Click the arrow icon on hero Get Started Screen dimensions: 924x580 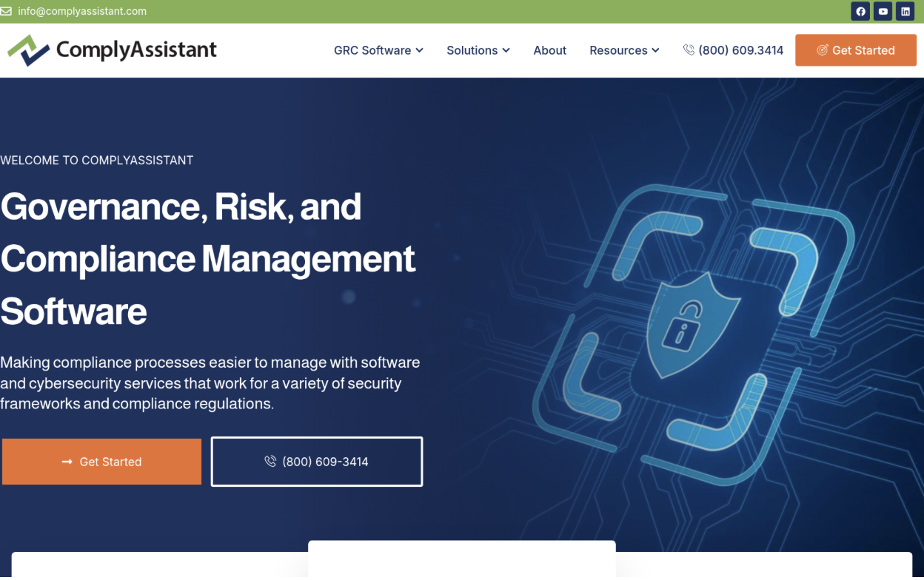pos(67,462)
